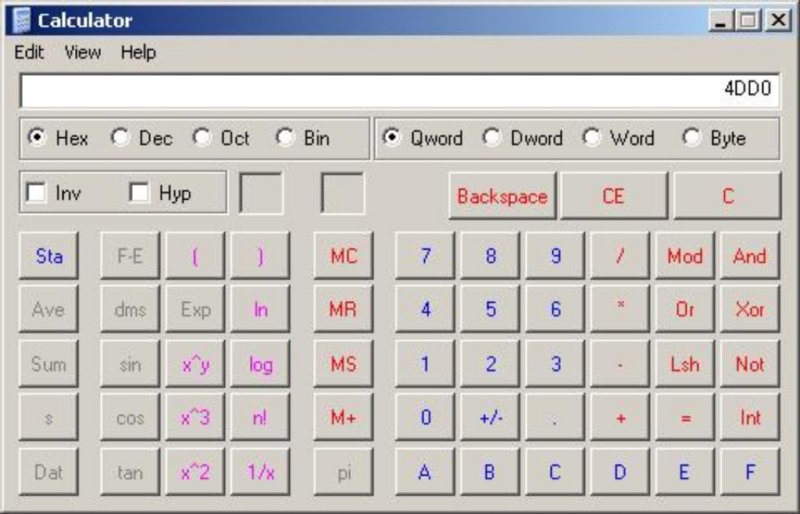Click the Int button

[x=750, y=418]
